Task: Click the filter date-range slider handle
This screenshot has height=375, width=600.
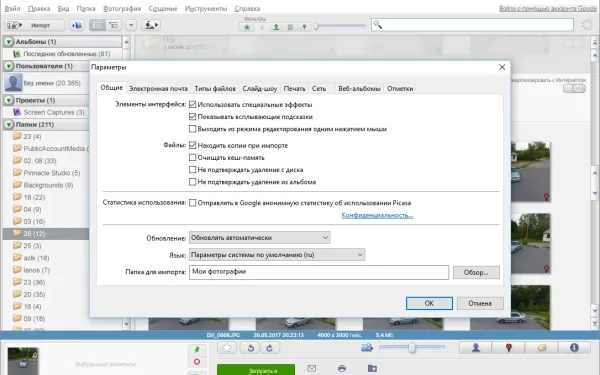Action: click(x=316, y=26)
